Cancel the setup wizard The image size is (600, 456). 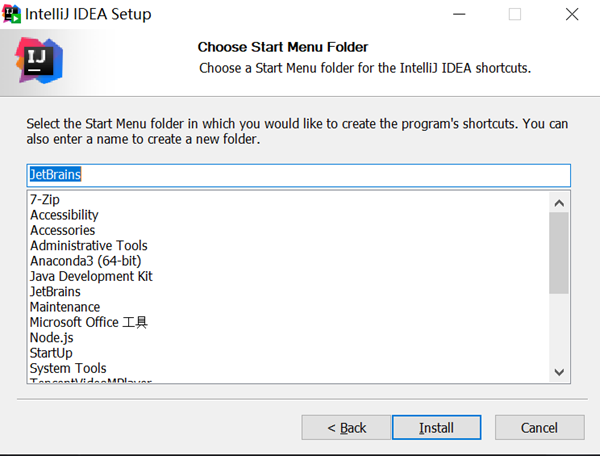[539, 427]
